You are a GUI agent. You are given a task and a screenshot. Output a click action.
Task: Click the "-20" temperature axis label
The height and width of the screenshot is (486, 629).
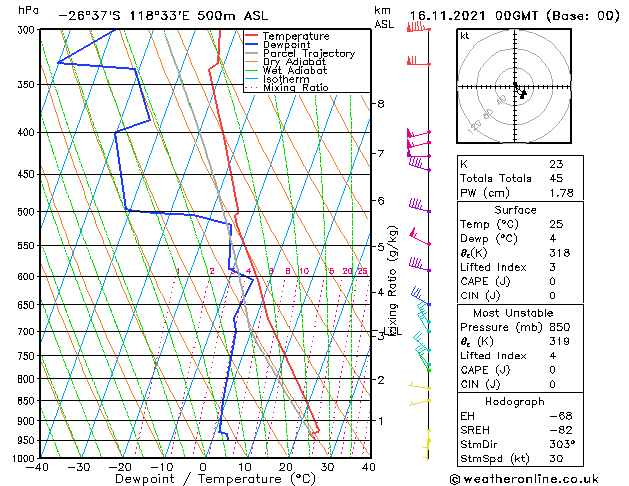point(120,468)
